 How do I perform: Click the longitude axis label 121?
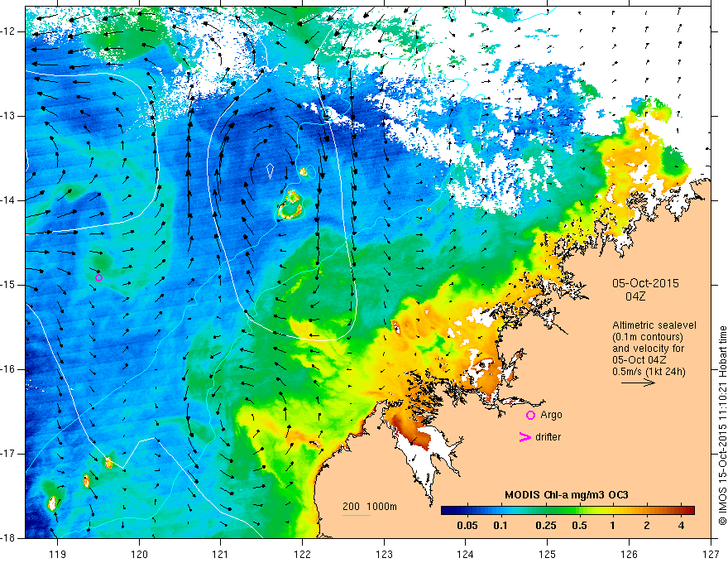tap(221, 554)
